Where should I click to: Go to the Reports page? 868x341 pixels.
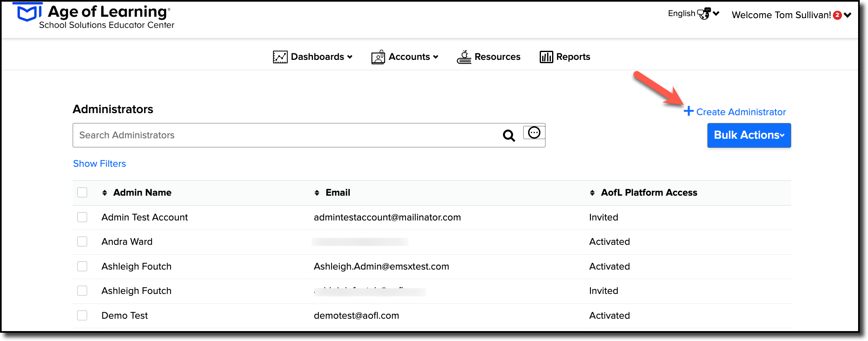[565, 57]
